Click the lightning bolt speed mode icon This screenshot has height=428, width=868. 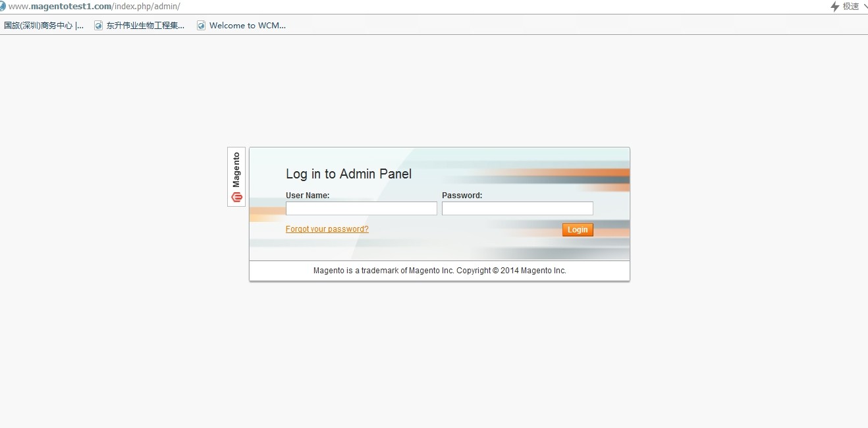[x=835, y=7]
